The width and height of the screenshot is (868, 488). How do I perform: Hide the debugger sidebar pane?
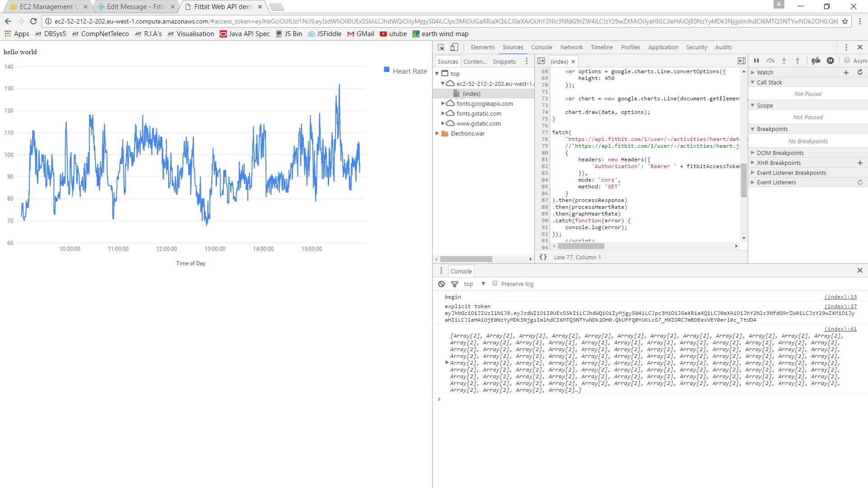pyautogui.click(x=741, y=61)
